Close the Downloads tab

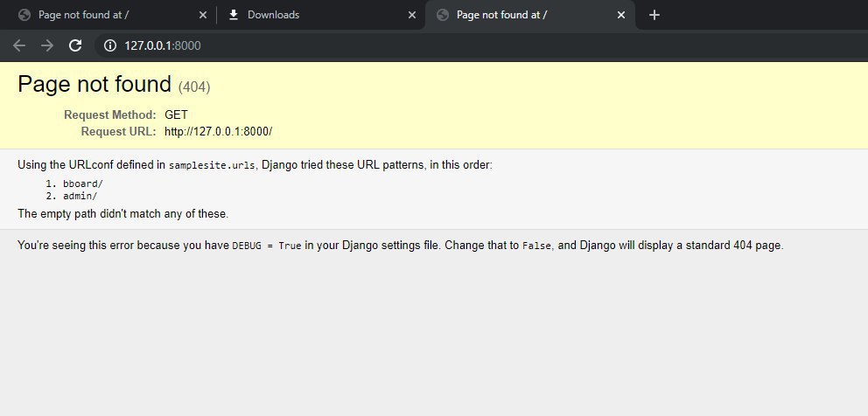tap(412, 15)
